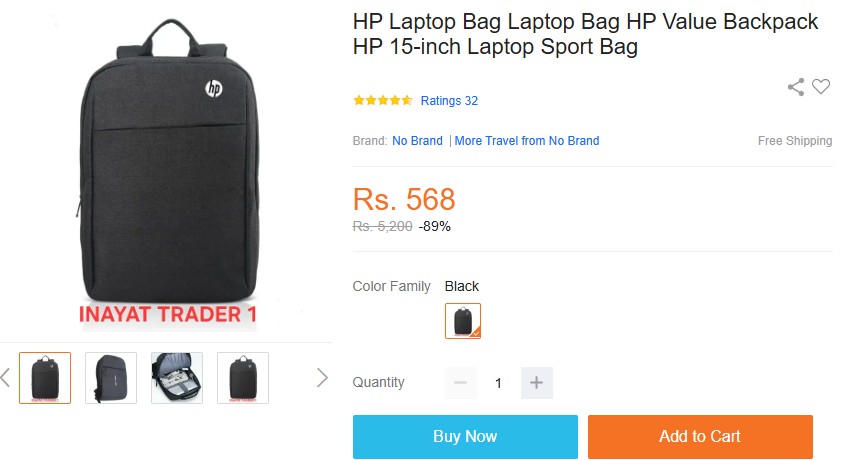Click the quantity value field

pyautogui.click(x=498, y=383)
